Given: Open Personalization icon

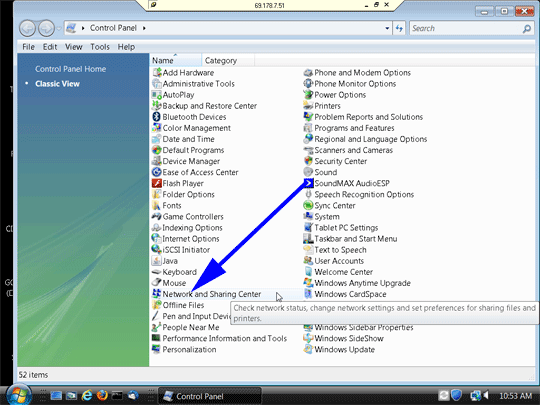Looking at the screenshot, I should [x=157, y=350].
